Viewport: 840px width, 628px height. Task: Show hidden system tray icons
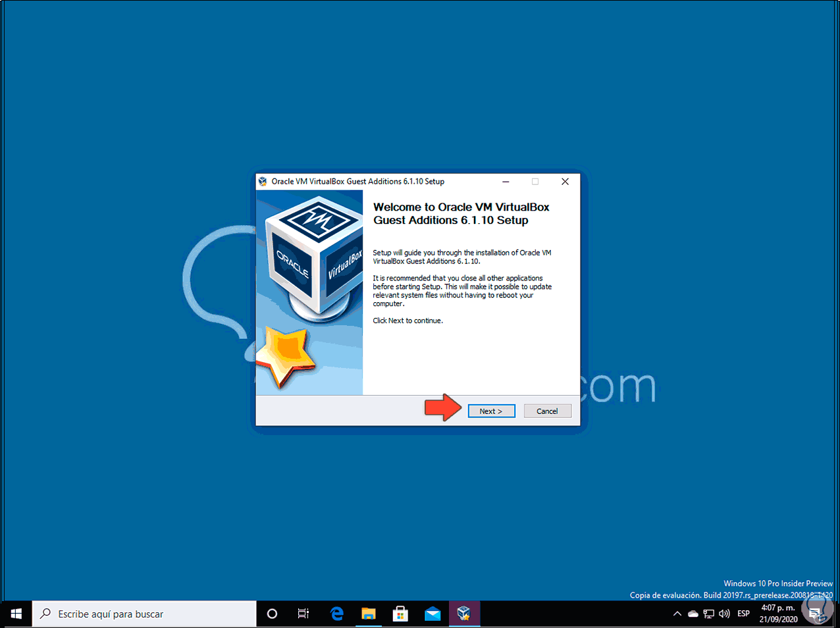tap(677, 614)
